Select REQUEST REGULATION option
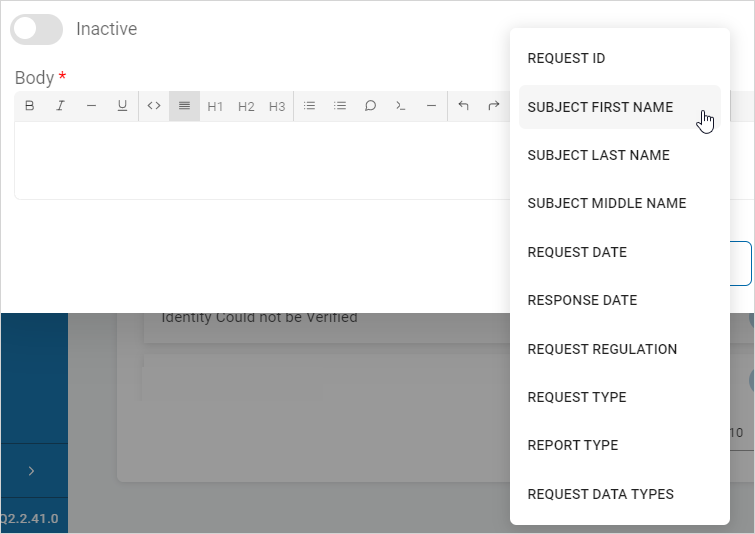Screen dimensions: 755x534 coord(602,349)
